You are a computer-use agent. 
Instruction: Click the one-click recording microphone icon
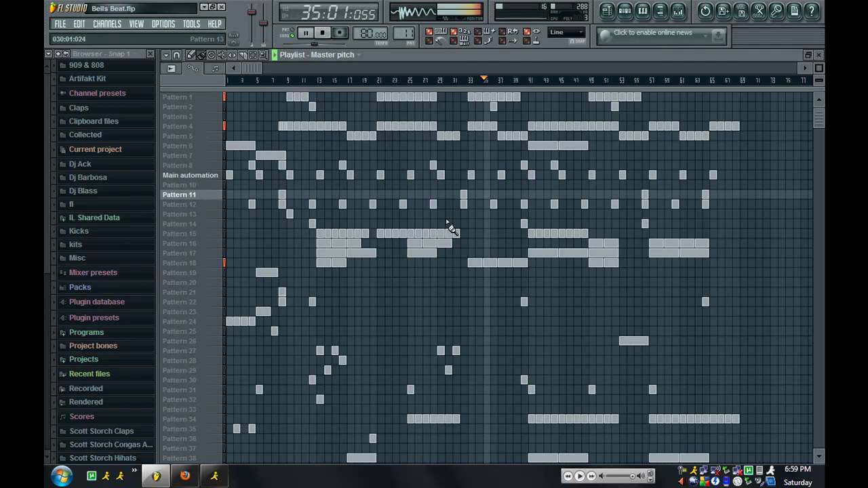coord(776,11)
